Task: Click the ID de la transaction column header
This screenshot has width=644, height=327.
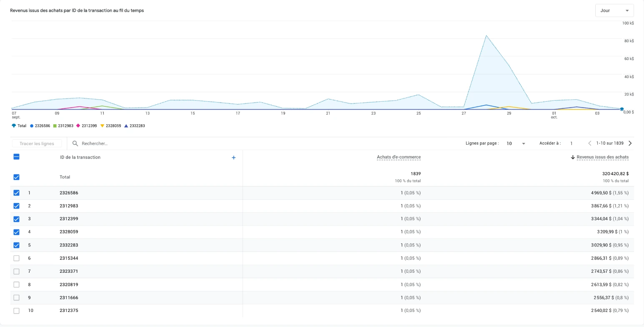Action: [x=80, y=157]
